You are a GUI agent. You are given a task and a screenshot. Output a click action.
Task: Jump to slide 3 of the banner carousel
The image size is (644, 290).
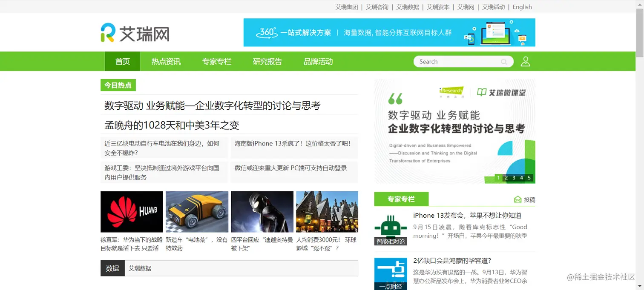[514, 178]
